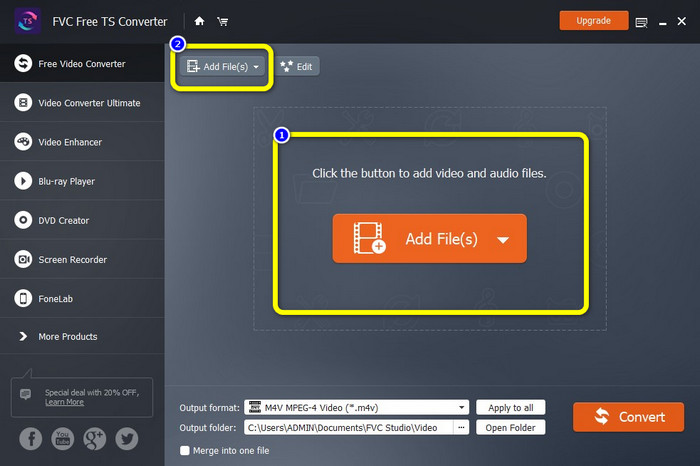Click the Output folder path field
Image resolution: width=700 pixels, height=466 pixels.
coord(349,428)
